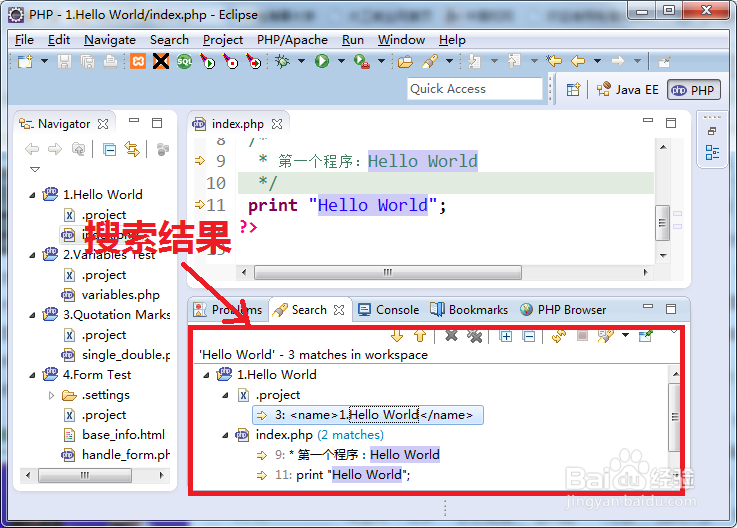Viewport: 737px width, 528px height.
Task: Click the Last Edit Location icon
Action: pos(554,61)
